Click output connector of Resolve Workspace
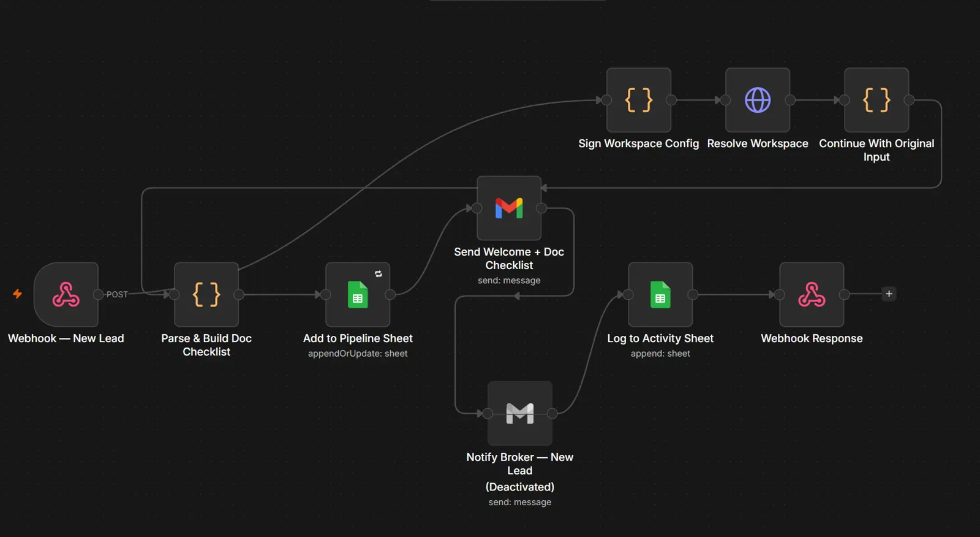Viewport: 980px width, 537px height. point(790,100)
